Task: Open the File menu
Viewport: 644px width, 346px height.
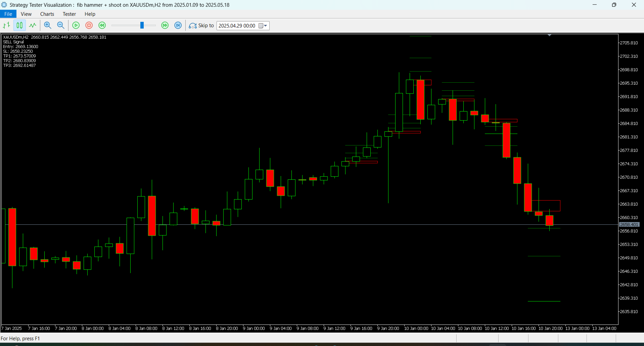Action: (x=8, y=14)
